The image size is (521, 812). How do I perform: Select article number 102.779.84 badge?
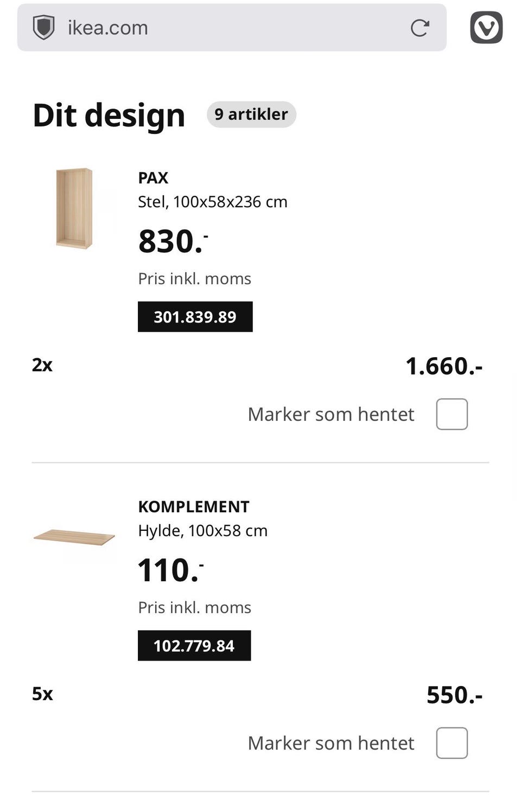tap(194, 646)
